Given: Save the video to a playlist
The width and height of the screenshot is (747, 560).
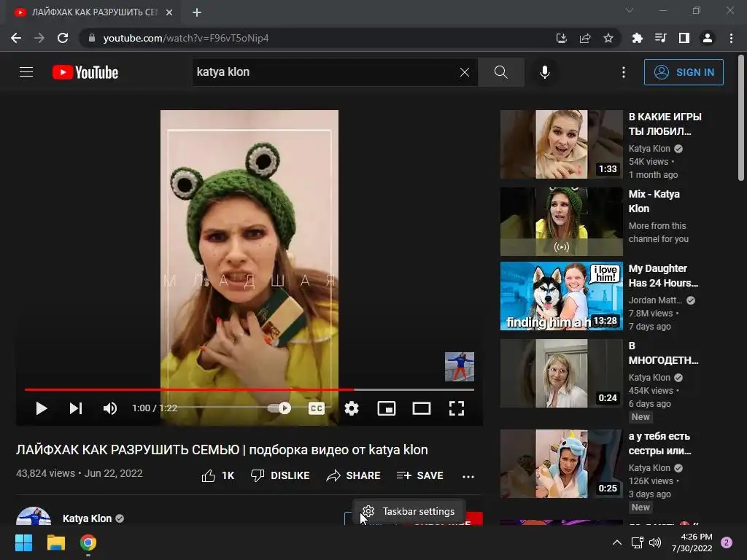Looking at the screenshot, I should tap(419, 475).
